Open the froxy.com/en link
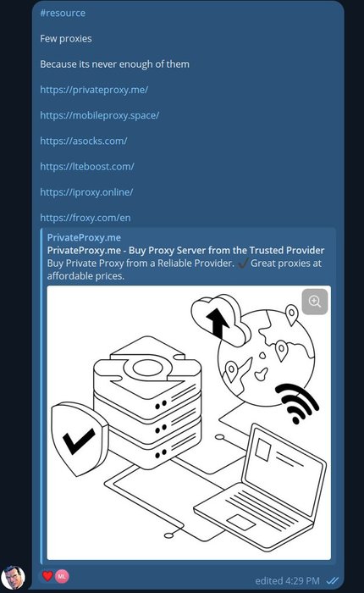Image resolution: width=364 pixels, height=593 pixels. 85,218
